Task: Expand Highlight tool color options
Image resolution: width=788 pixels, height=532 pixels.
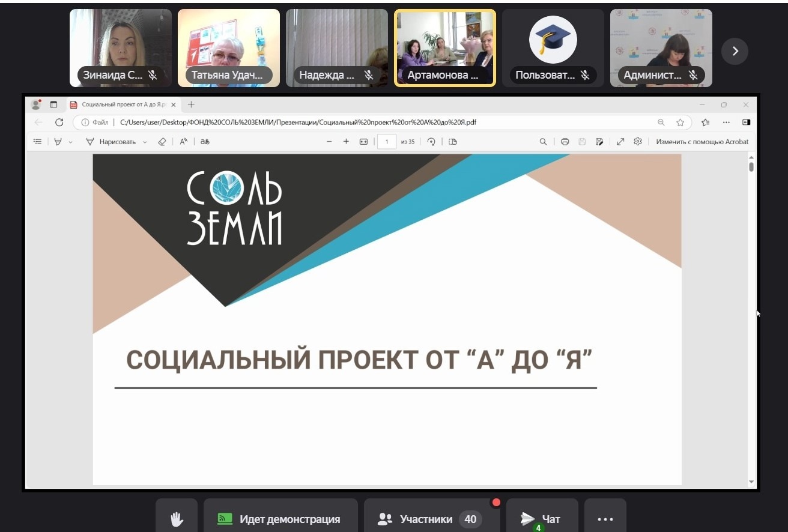Action: (70, 142)
